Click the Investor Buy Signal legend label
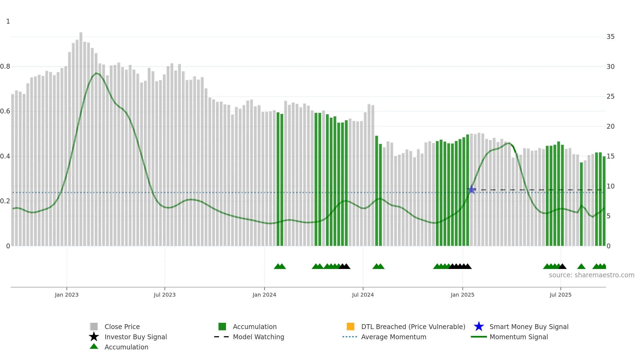 [x=136, y=337]
